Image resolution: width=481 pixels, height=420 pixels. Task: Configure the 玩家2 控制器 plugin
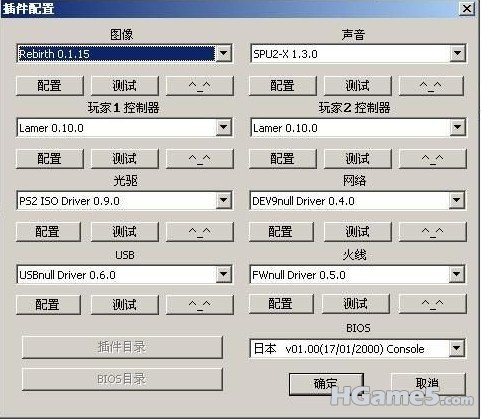pyautogui.click(x=282, y=158)
